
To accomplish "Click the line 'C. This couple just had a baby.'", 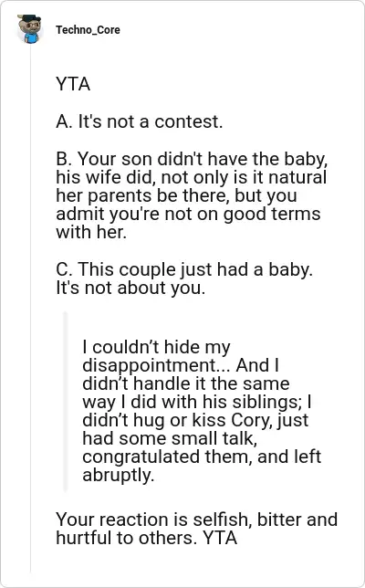I will coord(184,269).
